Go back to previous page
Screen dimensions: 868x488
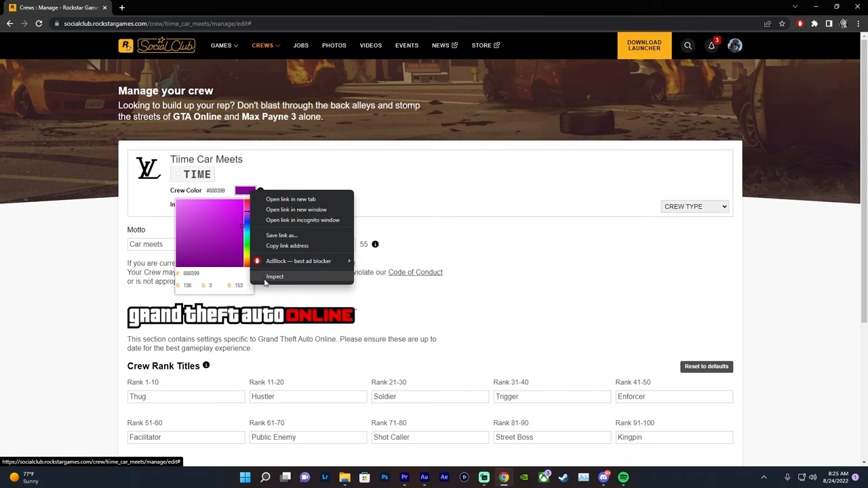9,24
